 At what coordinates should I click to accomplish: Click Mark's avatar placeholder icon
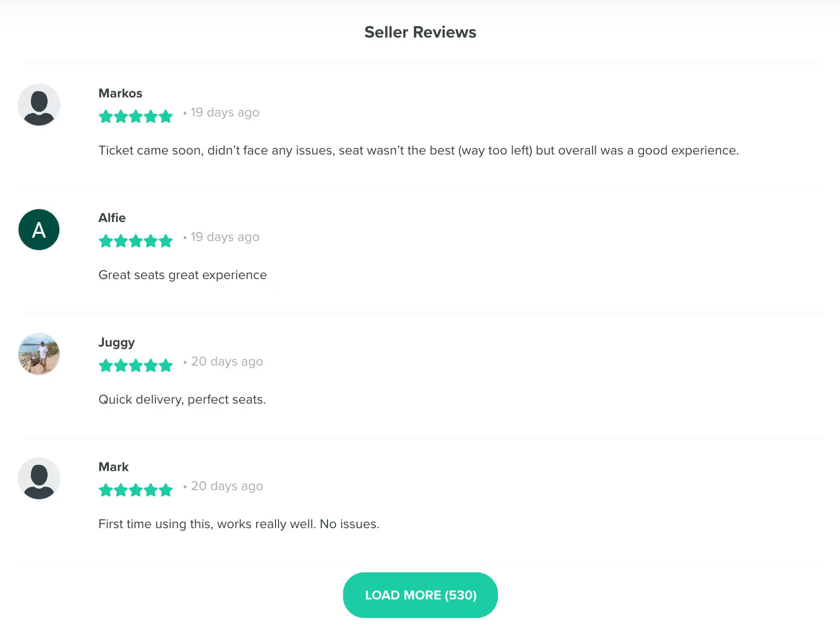(39, 478)
